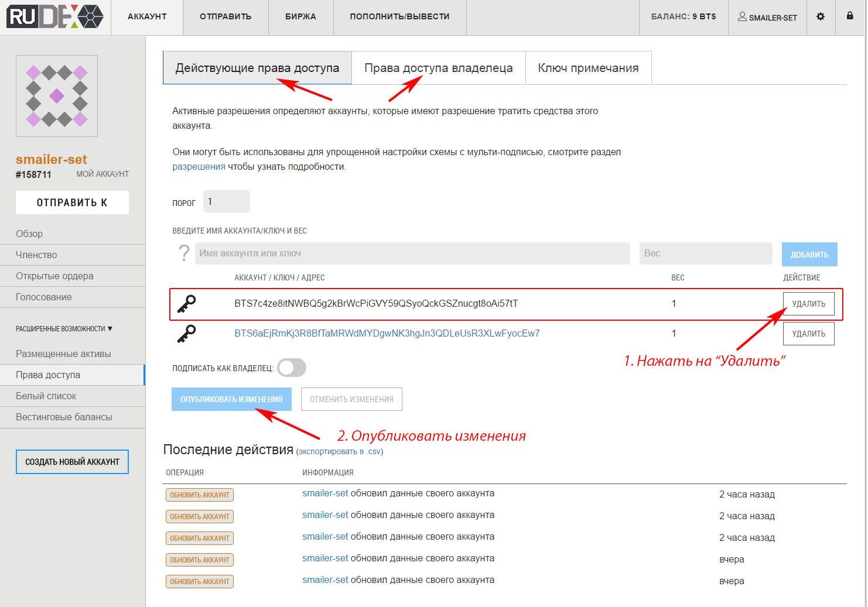The height and width of the screenshot is (607, 868).
Task: Open settings gear icon in header
Action: 821,16
